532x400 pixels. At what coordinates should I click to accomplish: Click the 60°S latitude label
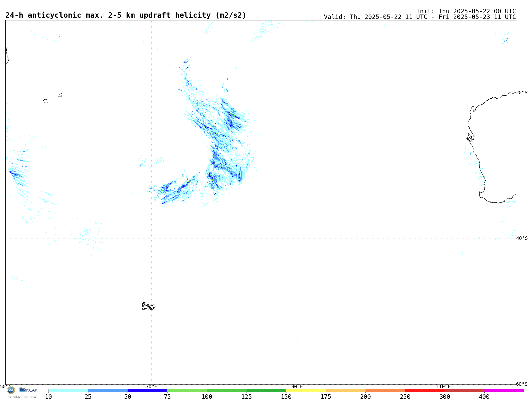[x=522, y=384]
